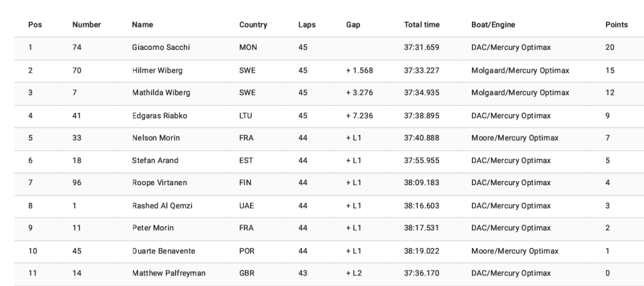
Task: Select Hilmer Wiberg in the results
Action: (x=157, y=70)
